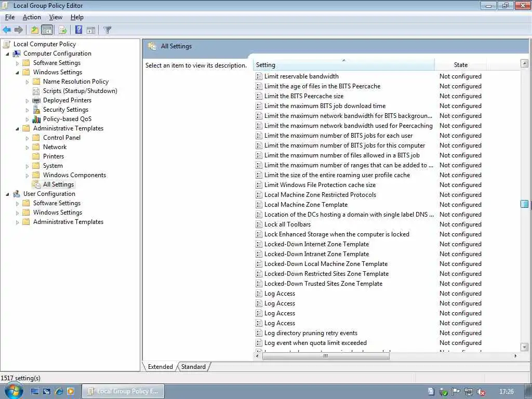Screen dimensions: 532x399
Task: Launch Internet Explorer from the taskbar
Action: coord(59,391)
